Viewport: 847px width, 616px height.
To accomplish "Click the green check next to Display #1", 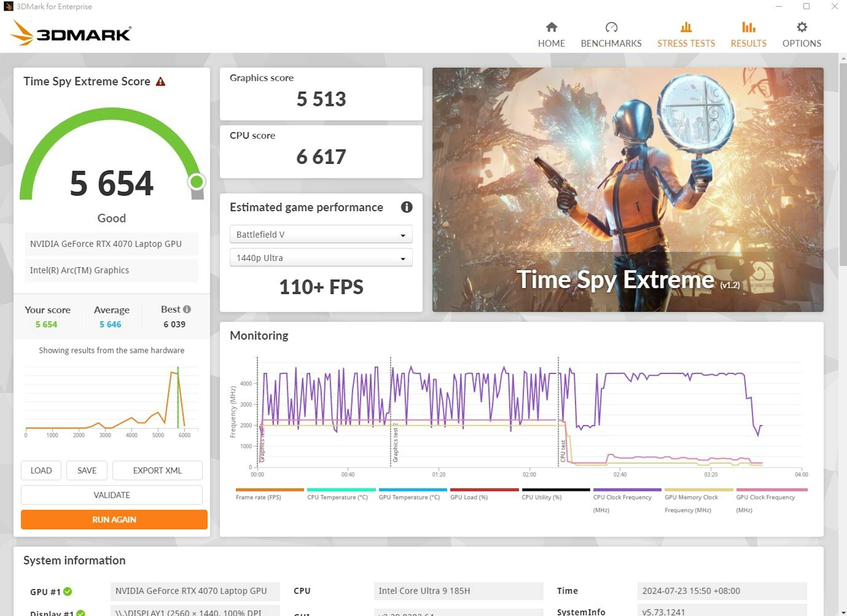I will pyautogui.click(x=81, y=613).
